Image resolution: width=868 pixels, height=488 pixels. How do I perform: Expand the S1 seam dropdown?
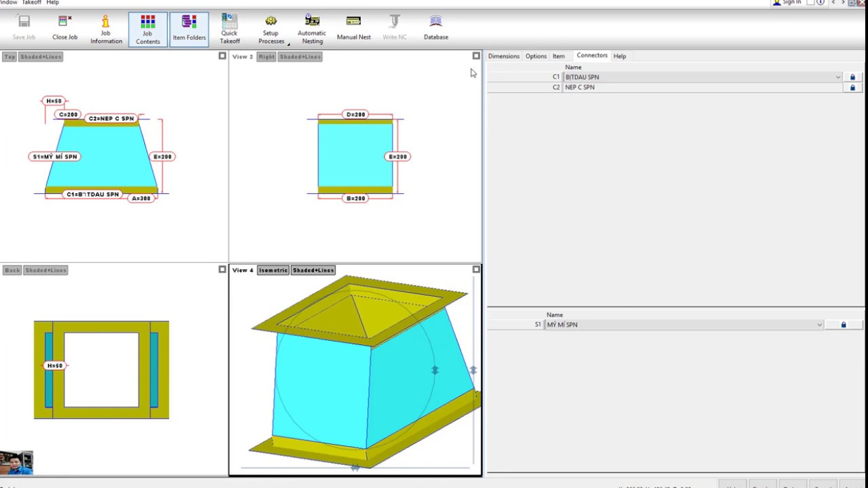tap(819, 325)
